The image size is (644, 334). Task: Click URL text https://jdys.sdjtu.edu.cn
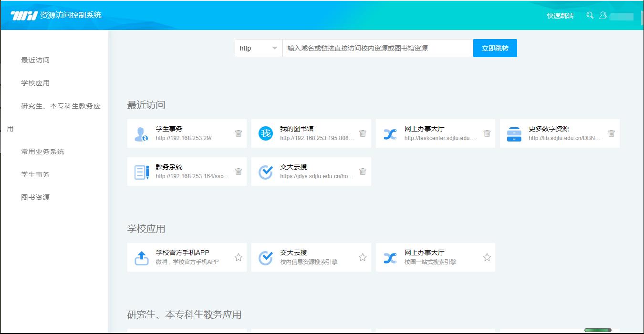tap(317, 176)
